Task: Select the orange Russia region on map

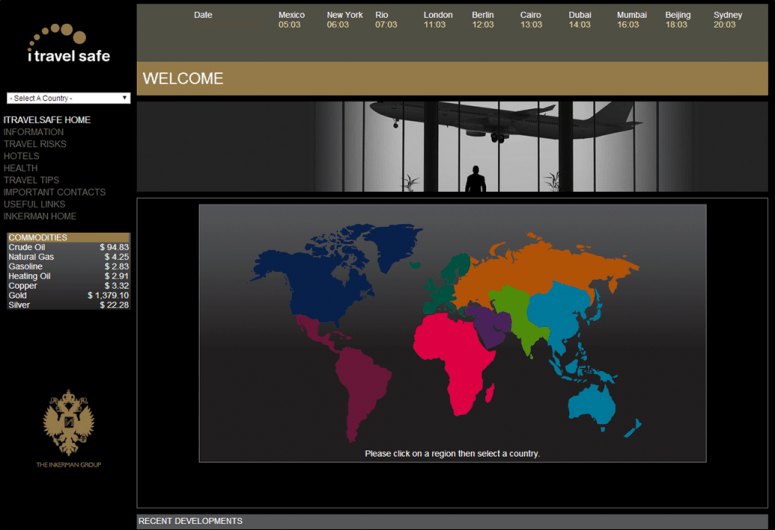Action: point(534,267)
